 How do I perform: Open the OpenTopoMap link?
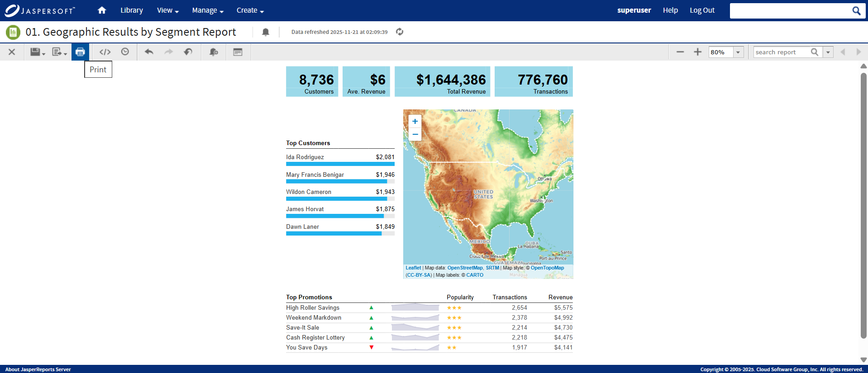[547, 268]
